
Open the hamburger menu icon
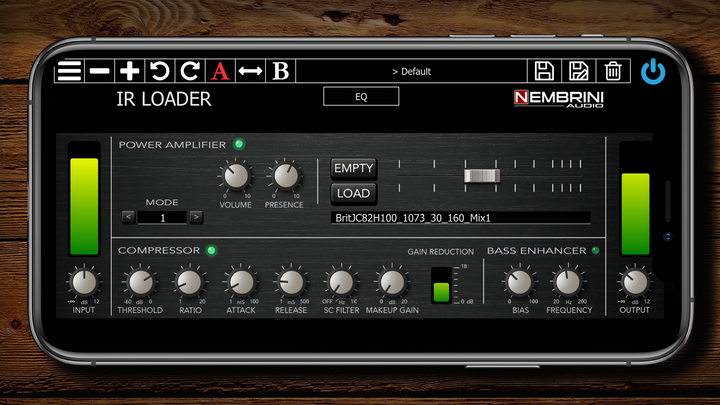69,71
